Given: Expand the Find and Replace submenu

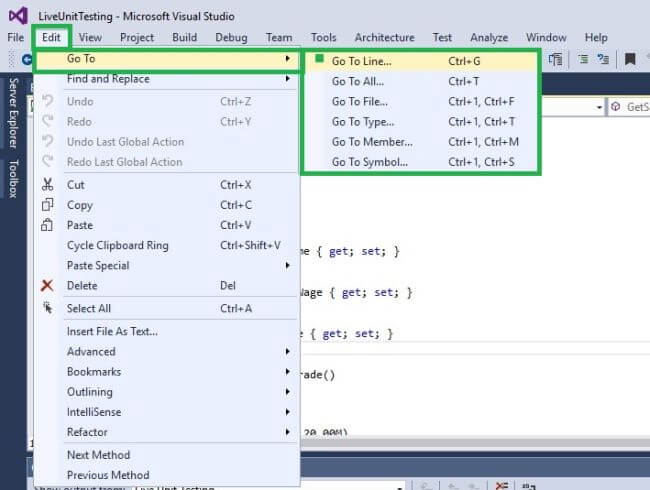Looking at the screenshot, I should (x=287, y=78).
